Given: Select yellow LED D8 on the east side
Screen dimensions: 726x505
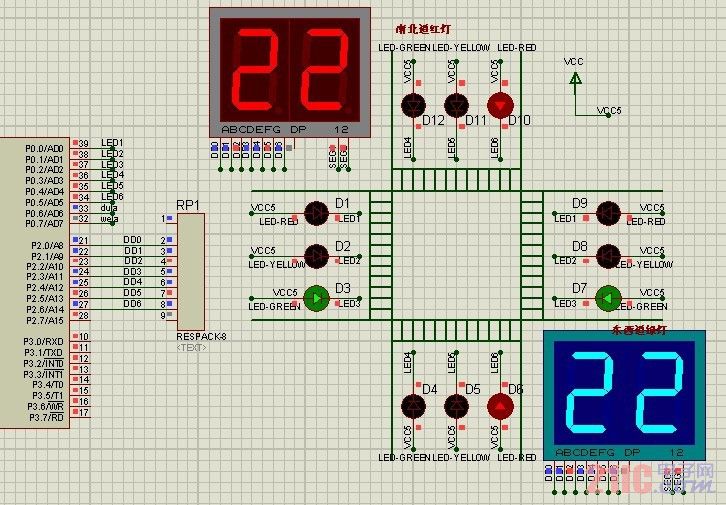Looking at the screenshot, I should pyautogui.click(x=608, y=256).
